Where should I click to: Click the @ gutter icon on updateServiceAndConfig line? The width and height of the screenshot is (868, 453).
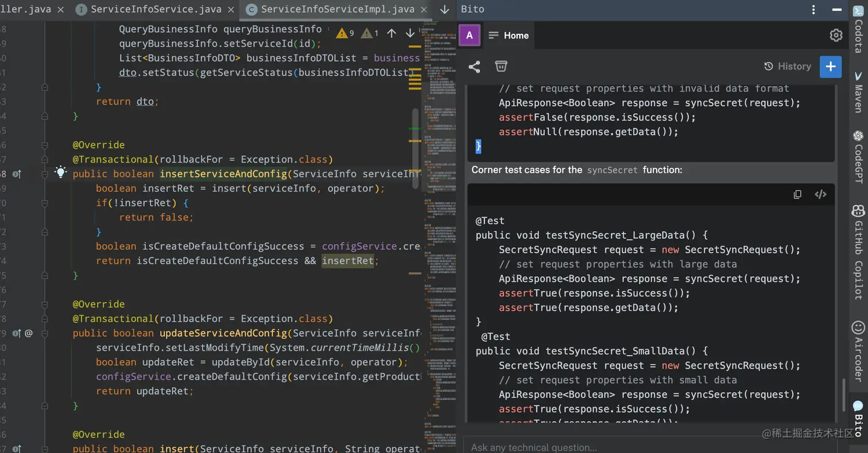click(x=29, y=333)
